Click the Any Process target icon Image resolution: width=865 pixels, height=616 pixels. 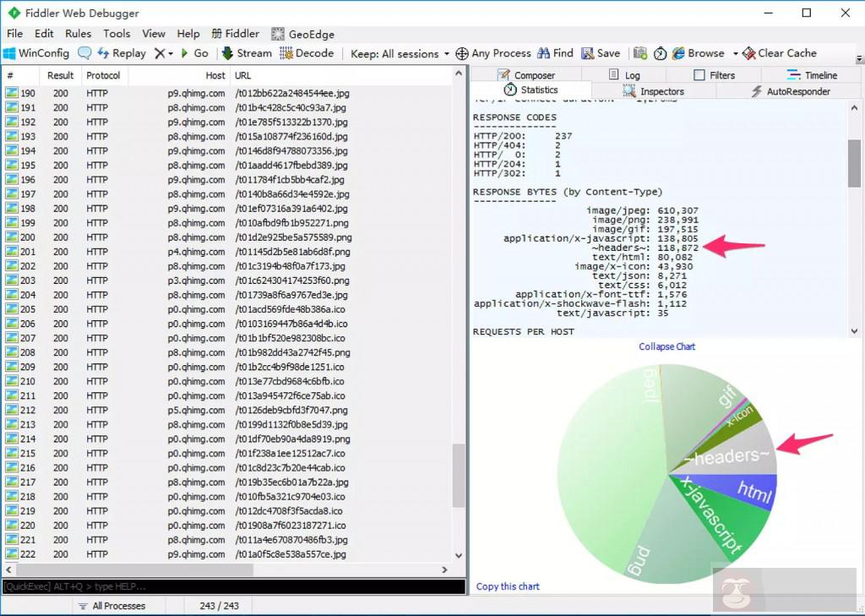pos(462,53)
